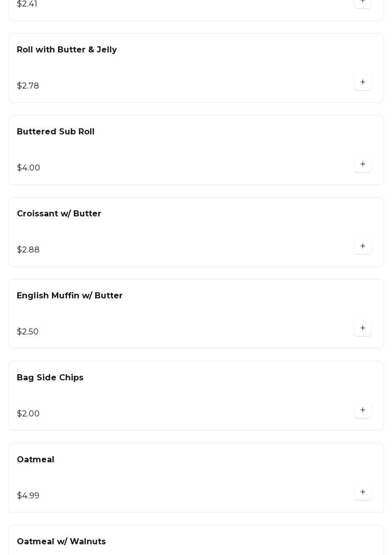Click plus icon for Croissant w/ Butter
This screenshot has height=555, width=392.
point(362,246)
